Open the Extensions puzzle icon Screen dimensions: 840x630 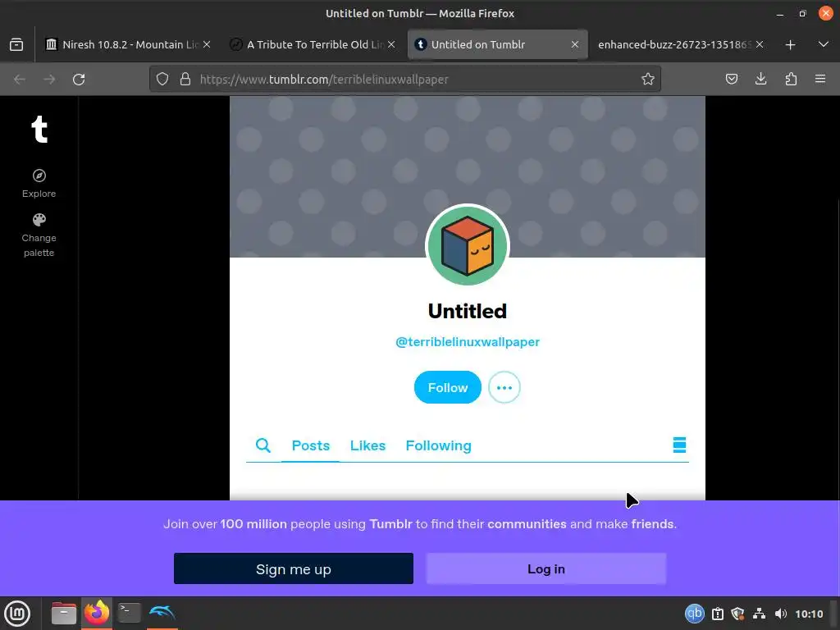(791, 80)
